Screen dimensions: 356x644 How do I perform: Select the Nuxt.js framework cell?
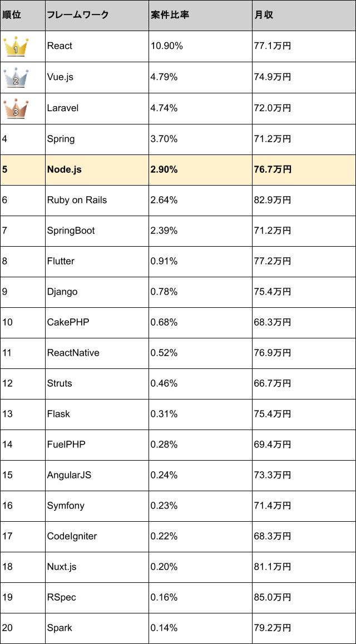coord(62,567)
